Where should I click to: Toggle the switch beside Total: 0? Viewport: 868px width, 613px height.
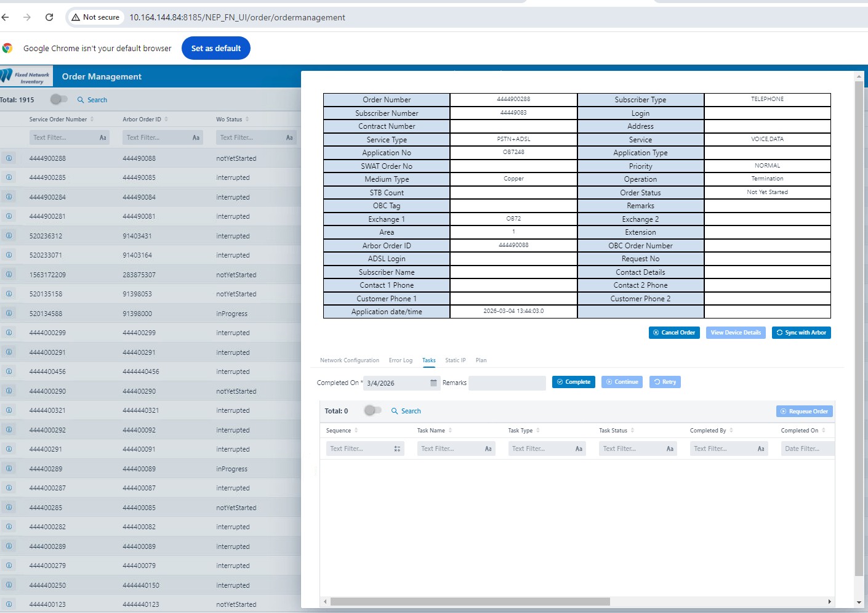point(372,410)
